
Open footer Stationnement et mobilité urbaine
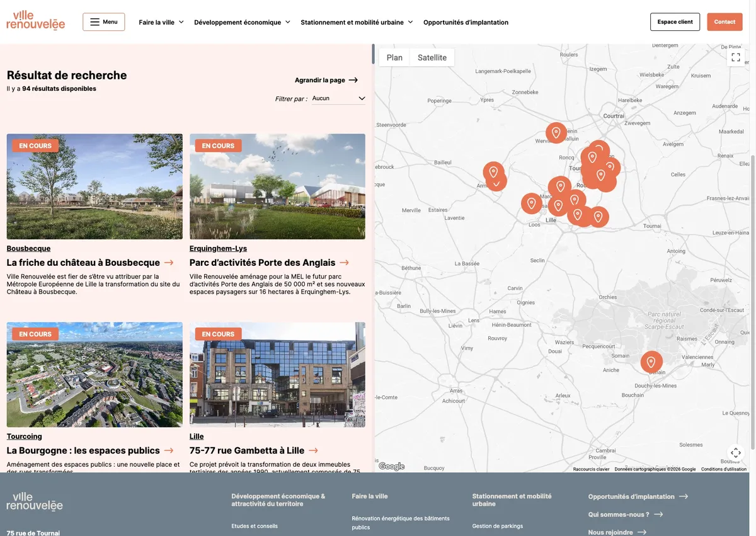(x=512, y=500)
